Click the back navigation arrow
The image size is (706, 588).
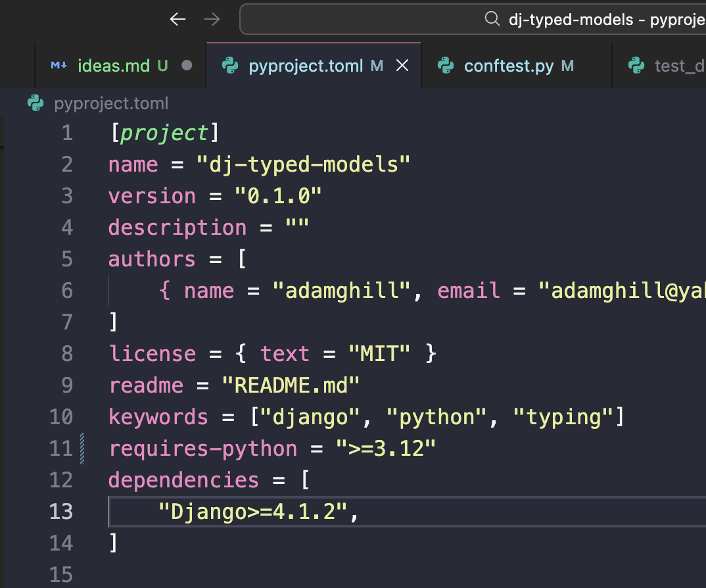coord(178,19)
